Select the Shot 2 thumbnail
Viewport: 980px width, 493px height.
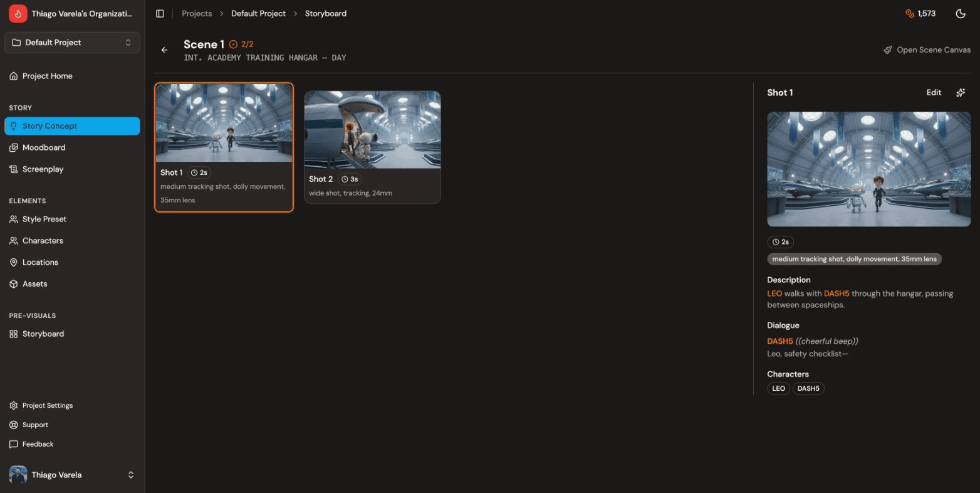[372, 130]
